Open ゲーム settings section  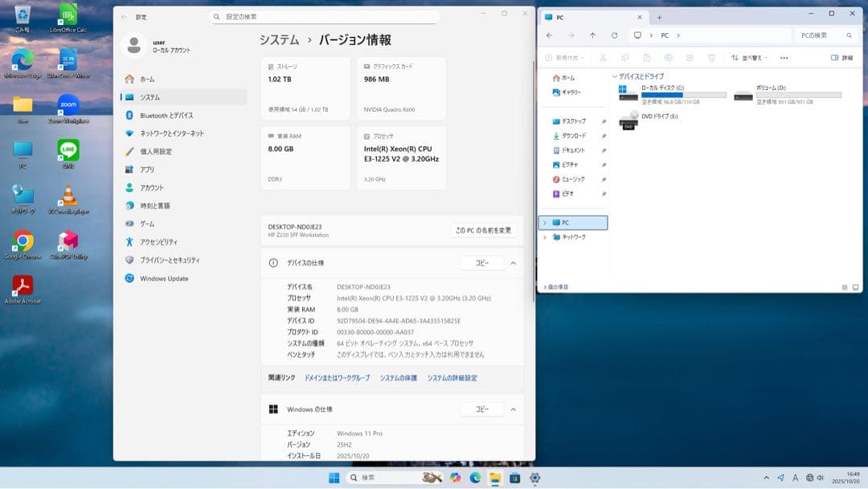(154, 224)
